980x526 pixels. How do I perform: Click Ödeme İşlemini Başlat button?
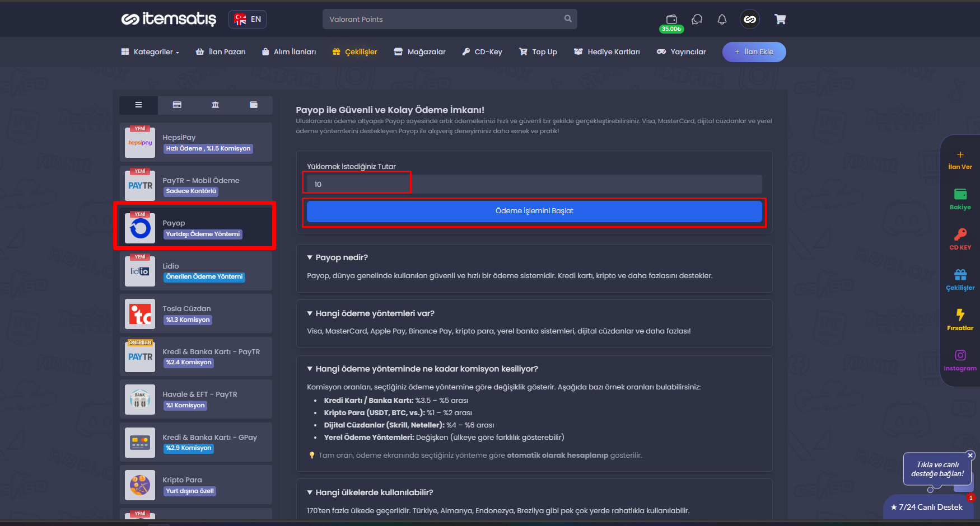pos(534,211)
